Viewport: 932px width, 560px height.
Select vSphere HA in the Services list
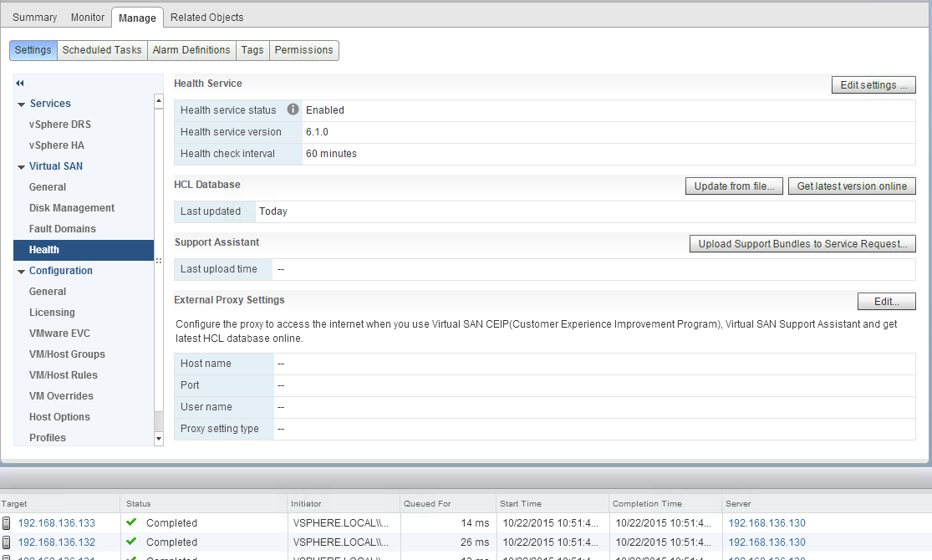(57, 145)
